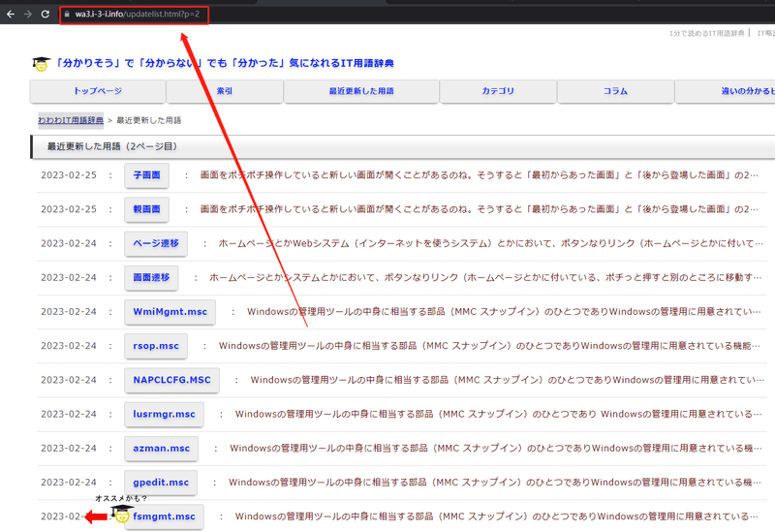Click the graduation cap mascot site logo
This screenshot has height=532, width=775.
coord(41,64)
